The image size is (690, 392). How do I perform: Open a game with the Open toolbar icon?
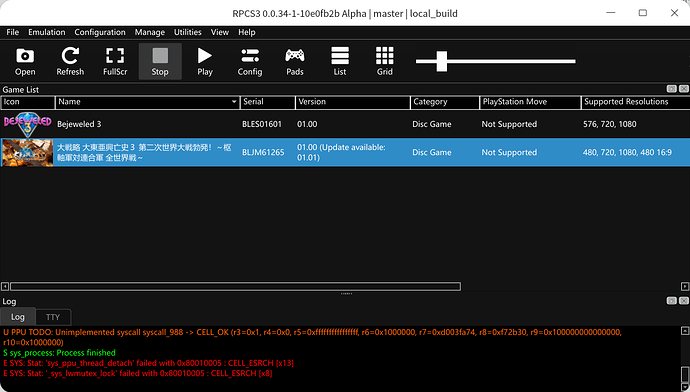(x=25, y=62)
